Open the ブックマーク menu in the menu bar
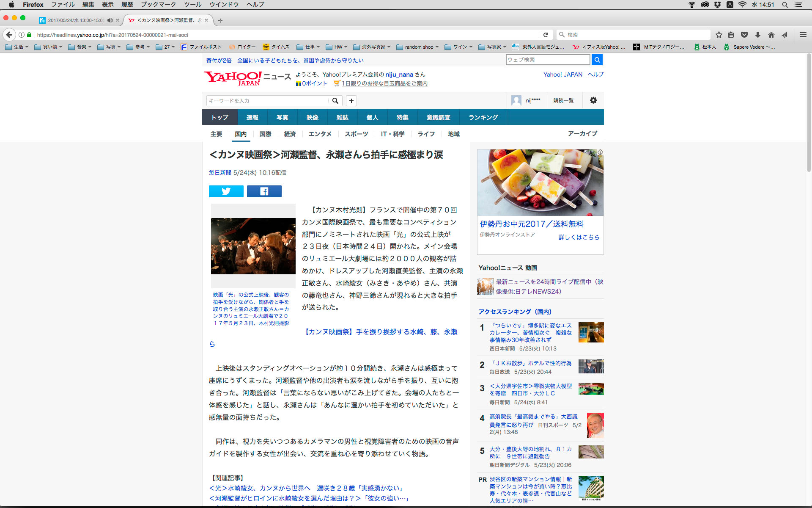This screenshot has height=508, width=812. [x=158, y=5]
